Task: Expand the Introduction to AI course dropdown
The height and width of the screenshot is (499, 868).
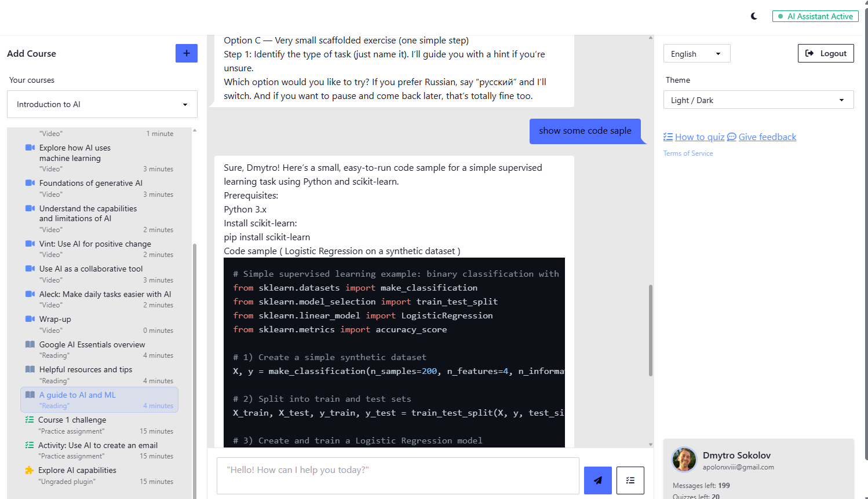Action: 102,104
